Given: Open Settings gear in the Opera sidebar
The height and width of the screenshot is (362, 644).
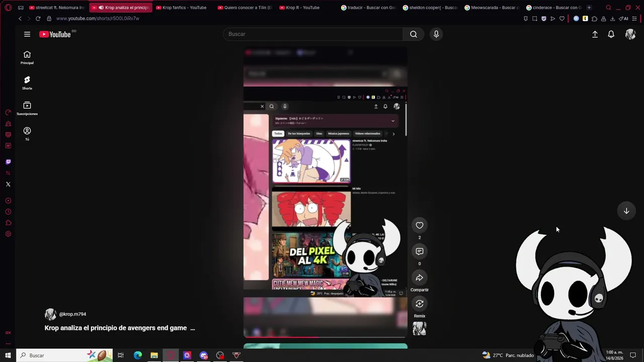Looking at the screenshot, I should point(8,234).
